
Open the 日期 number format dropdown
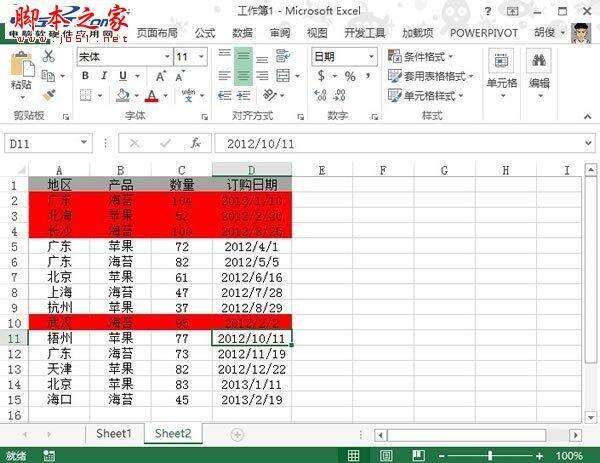(371, 57)
